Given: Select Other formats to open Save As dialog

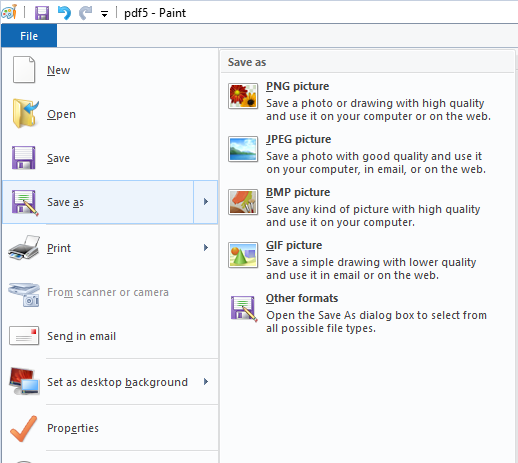Looking at the screenshot, I should click(367, 313).
